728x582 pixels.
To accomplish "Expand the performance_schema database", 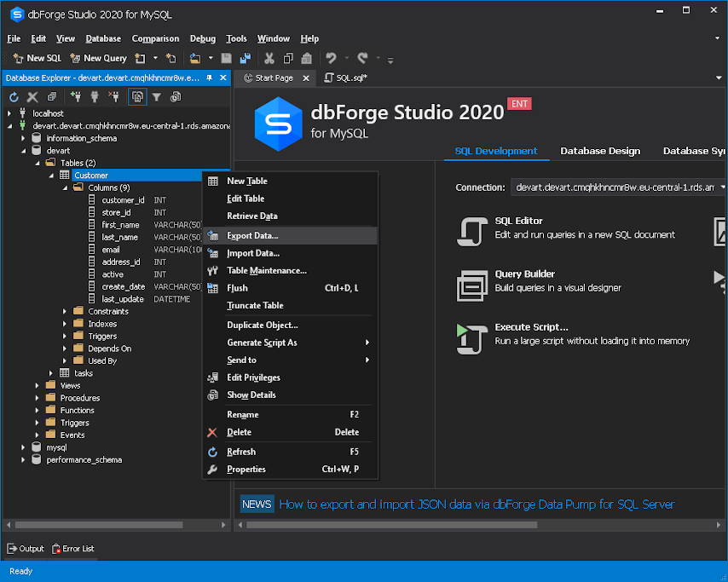I will [23, 460].
